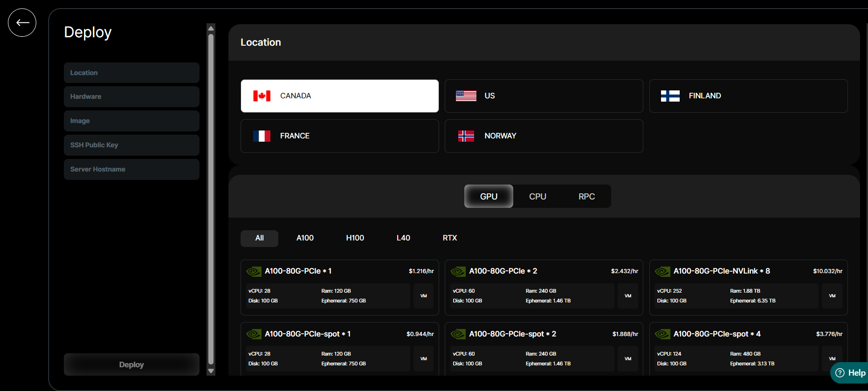The height and width of the screenshot is (391, 868).
Task: Click the Location panel heading
Action: (261, 42)
